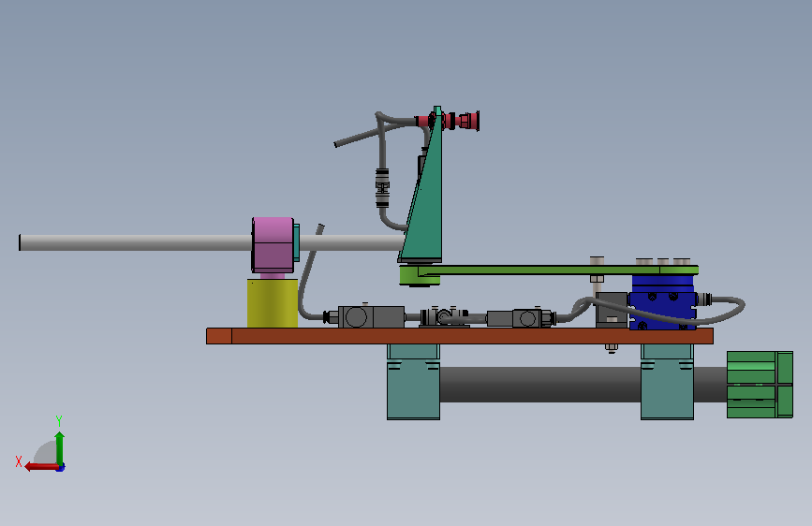
Task: Select the right teal clamp support
Action: 667,382
